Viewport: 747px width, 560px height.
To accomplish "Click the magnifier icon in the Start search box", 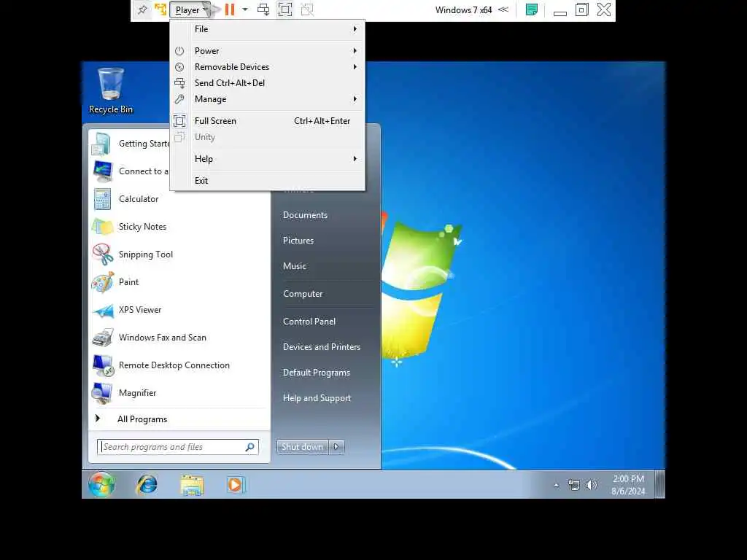I will point(249,447).
